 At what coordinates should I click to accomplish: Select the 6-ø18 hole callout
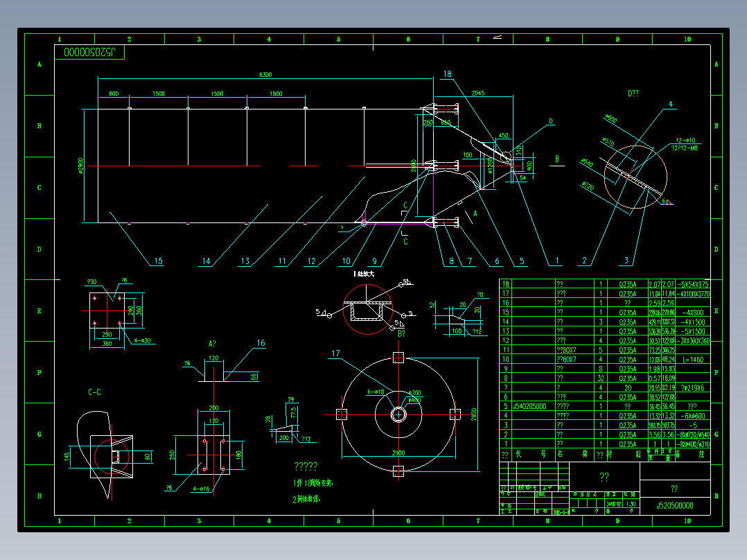pyautogui.click(x=376, y=392)
